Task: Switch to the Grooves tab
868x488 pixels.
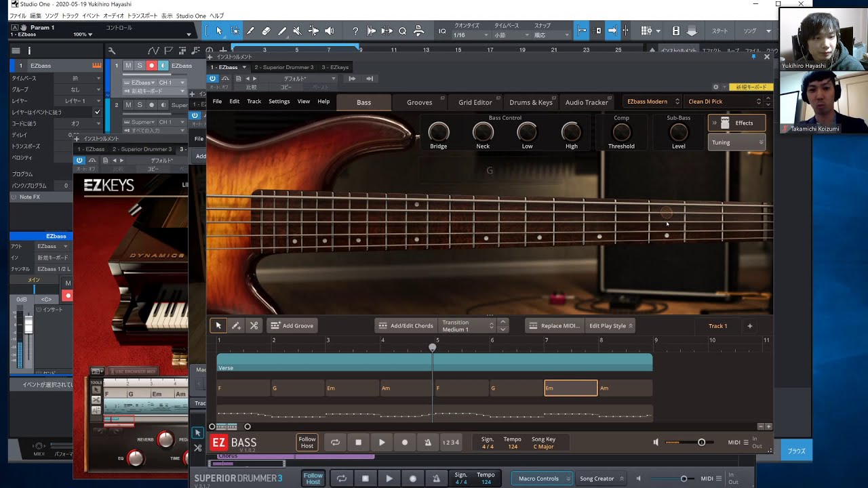Action: point(419,102)
